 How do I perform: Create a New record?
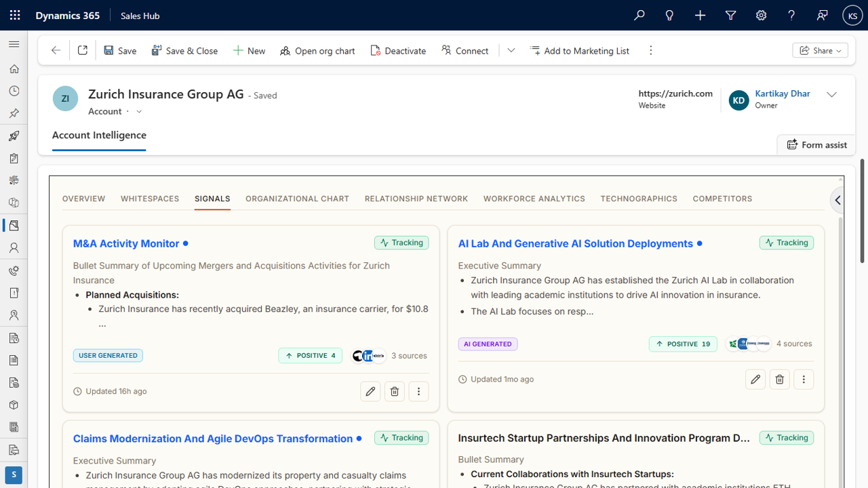[x=249, y=50]
